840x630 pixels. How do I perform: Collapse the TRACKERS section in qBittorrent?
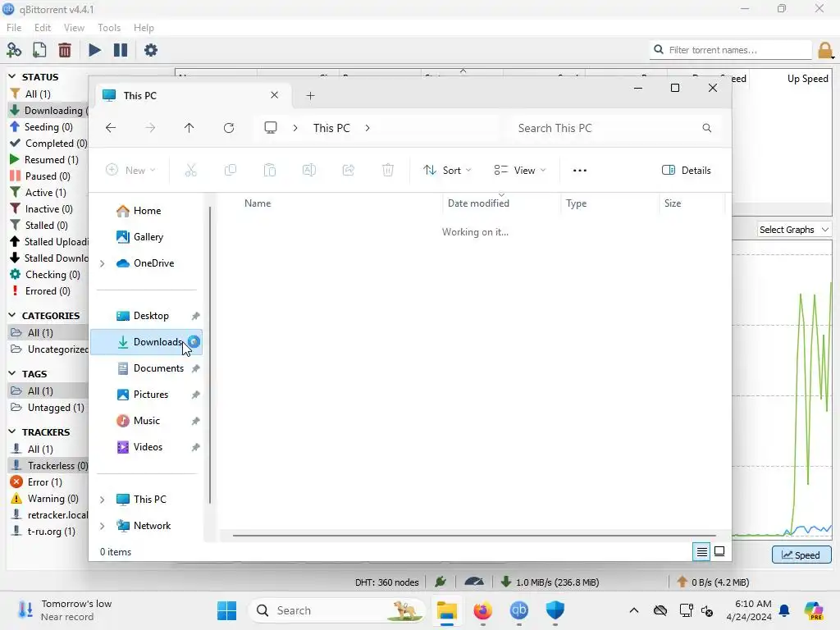pos(11,431)
